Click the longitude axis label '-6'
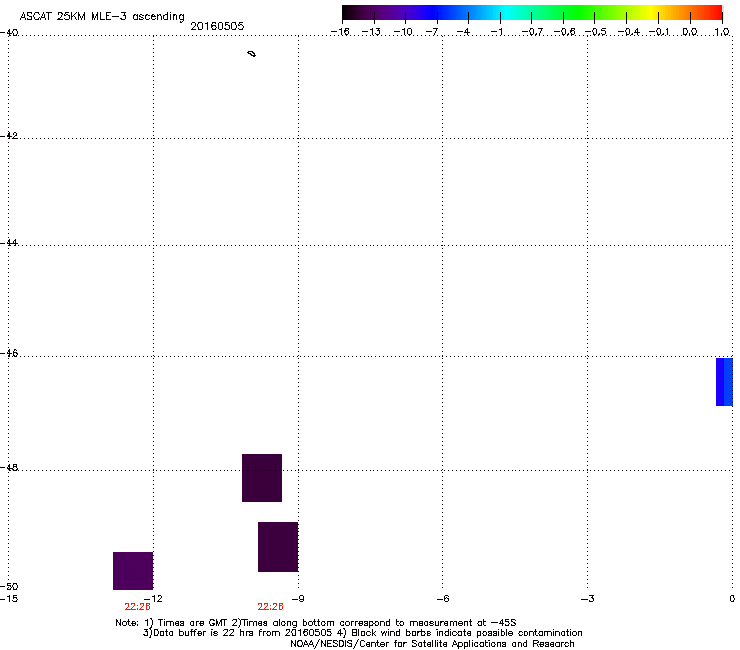The image size is (740, 650). click(443, 599)
